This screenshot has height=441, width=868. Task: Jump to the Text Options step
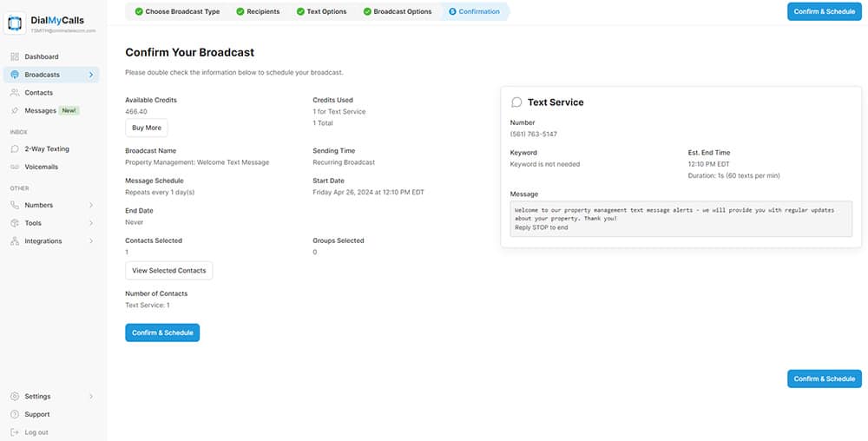tap(320, 11)
